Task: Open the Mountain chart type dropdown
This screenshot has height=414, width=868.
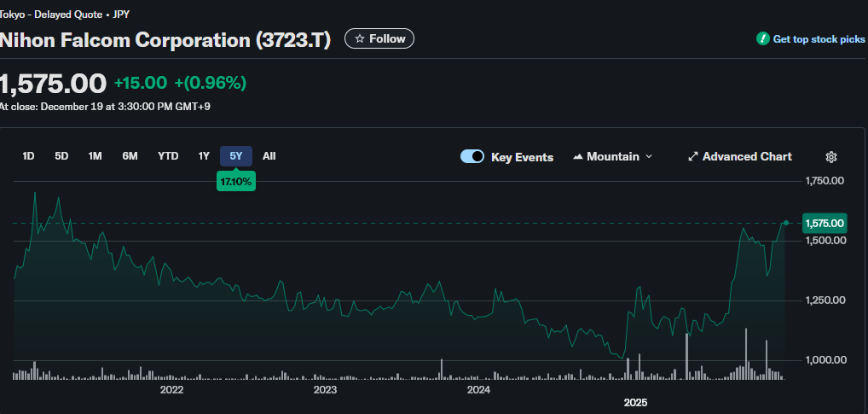Action: [x=613, y=157]
